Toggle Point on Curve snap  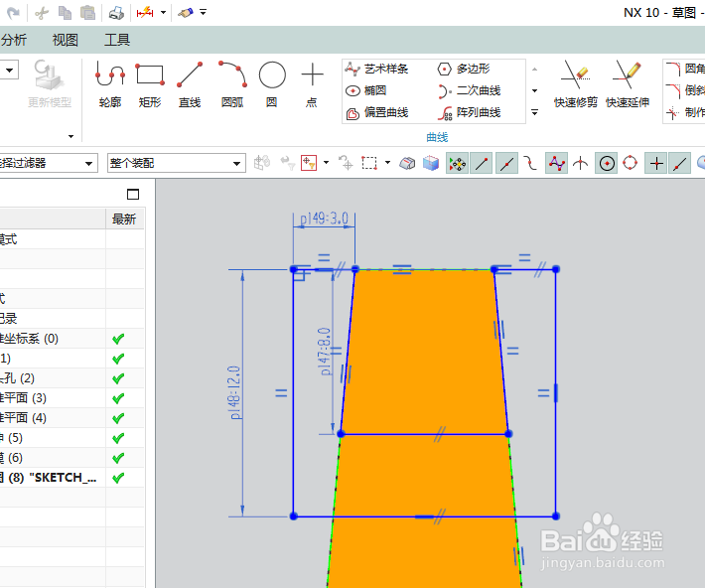point(680,163)
